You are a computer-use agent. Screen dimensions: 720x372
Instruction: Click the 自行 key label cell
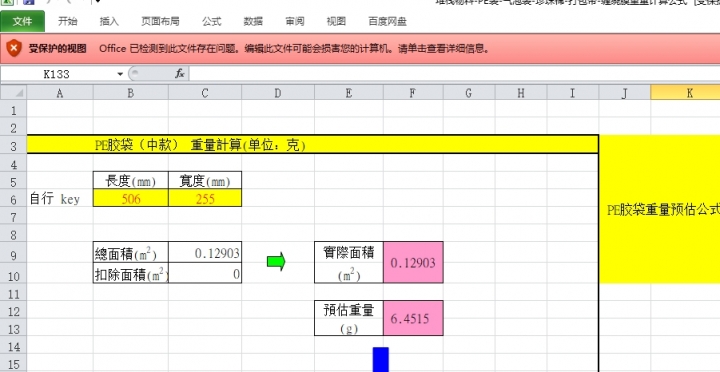[x=60, y=199]
